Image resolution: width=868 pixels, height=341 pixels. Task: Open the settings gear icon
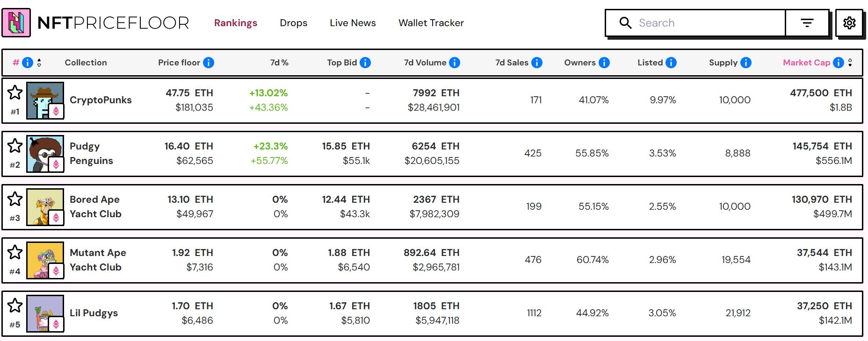(849, 23)
